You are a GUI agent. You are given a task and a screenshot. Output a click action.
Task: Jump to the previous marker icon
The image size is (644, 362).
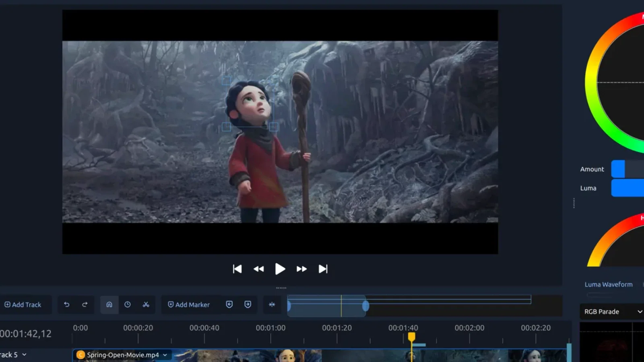point(229,304)
